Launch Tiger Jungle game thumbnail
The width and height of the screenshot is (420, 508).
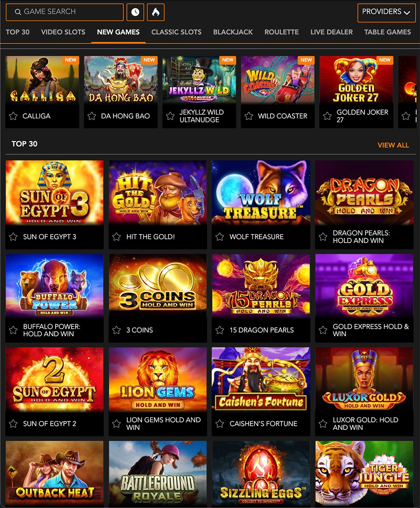click(365, 473)
